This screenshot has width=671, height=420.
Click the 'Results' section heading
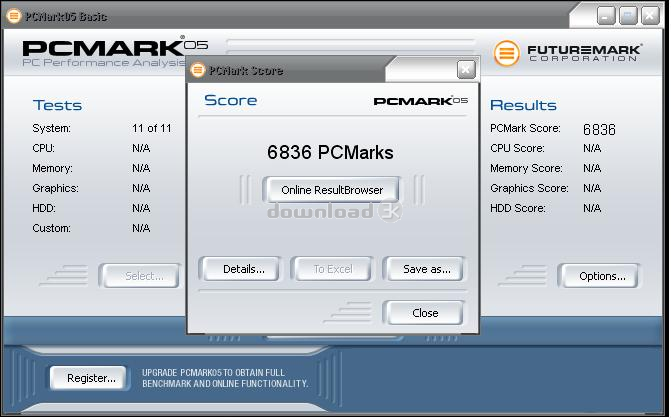point(523,105)
